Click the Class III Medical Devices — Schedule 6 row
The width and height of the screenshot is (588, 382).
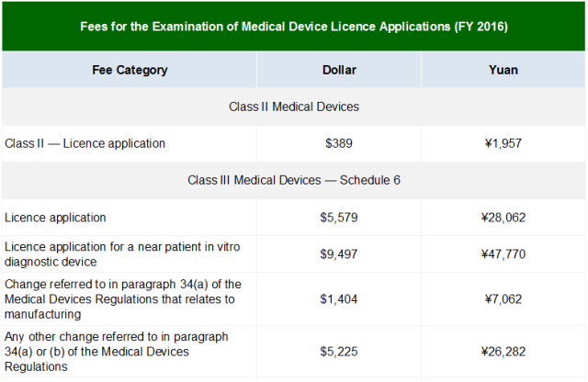(294, 180)
